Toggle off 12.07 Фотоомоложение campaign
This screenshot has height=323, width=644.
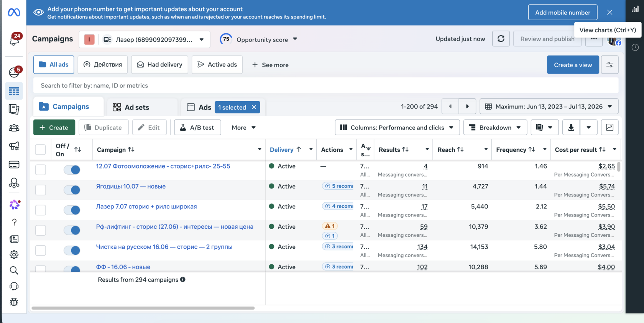[x=72, y=170]
